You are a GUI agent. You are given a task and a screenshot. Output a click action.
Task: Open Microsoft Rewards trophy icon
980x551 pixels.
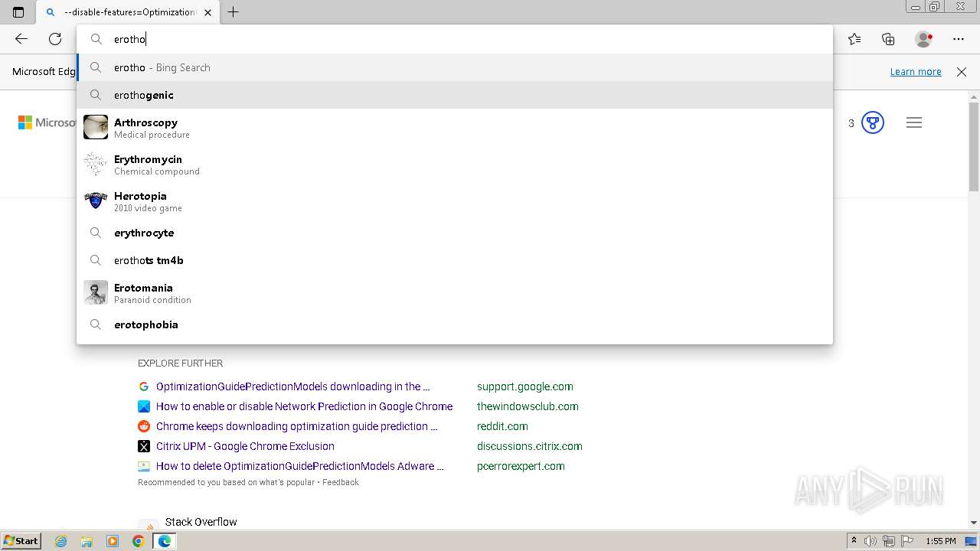click(873, 122)
